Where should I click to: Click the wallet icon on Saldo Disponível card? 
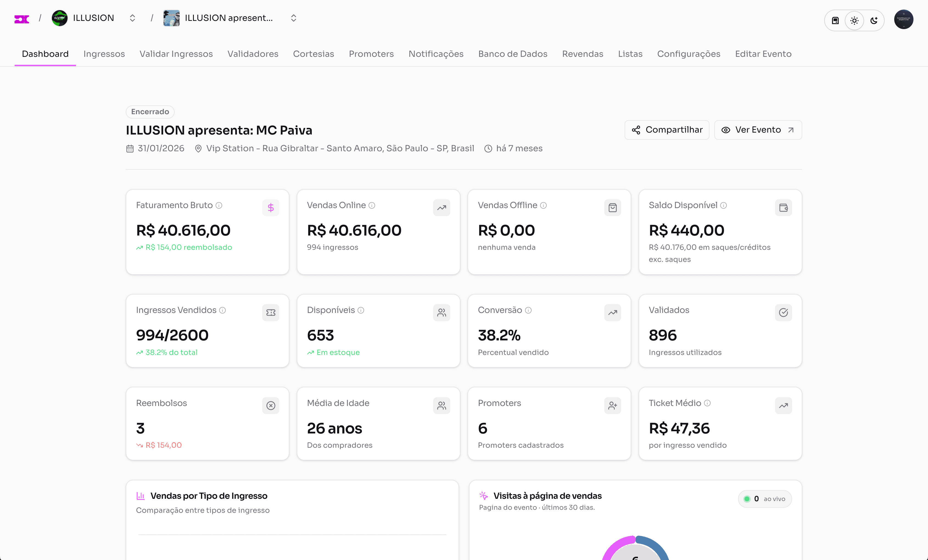click(783, 208)
